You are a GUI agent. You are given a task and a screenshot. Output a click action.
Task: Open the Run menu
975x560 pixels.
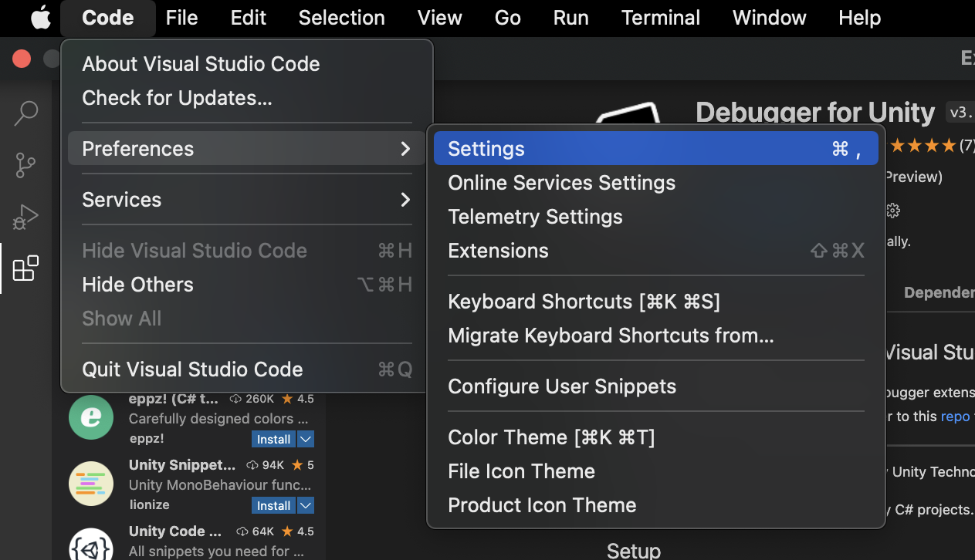pos(571,18)
